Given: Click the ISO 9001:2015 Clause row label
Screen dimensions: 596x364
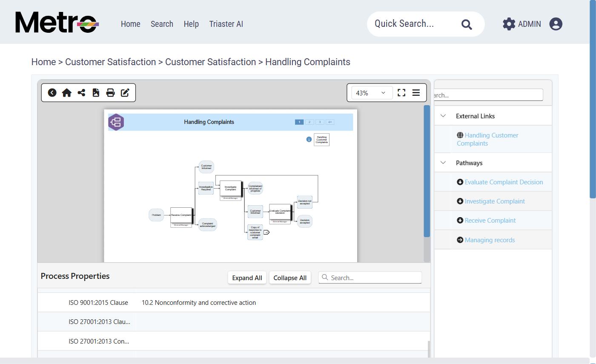Looking at the screenshot, I should coord(98,303).
